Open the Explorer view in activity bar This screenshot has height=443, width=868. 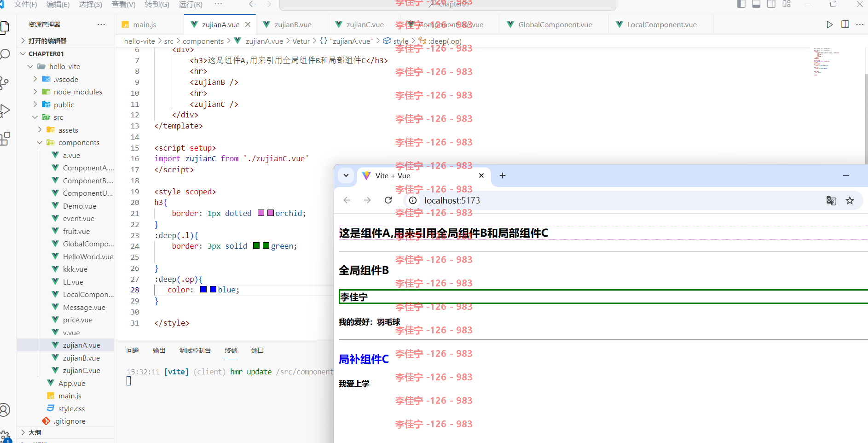5,28
